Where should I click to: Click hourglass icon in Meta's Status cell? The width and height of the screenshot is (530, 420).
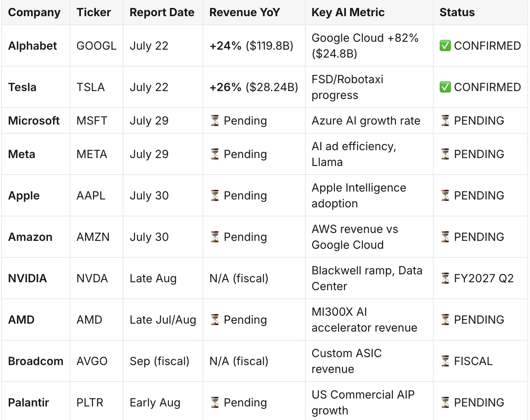coord(445,154)
